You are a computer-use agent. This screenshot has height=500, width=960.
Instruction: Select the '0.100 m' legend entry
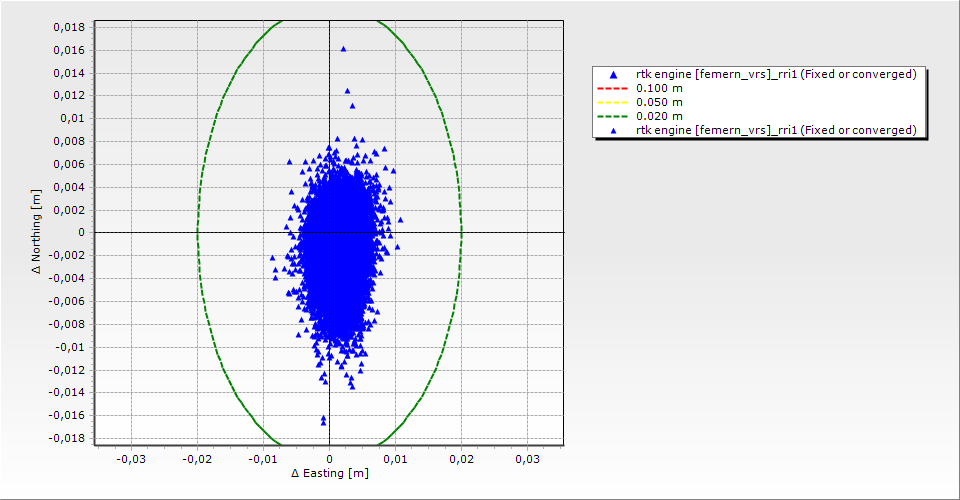click(x=659, y=88)
